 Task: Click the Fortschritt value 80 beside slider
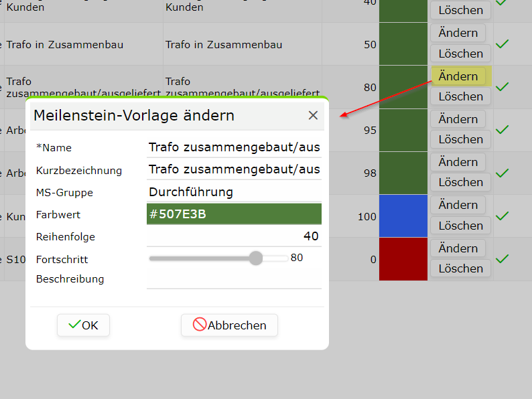297,258
